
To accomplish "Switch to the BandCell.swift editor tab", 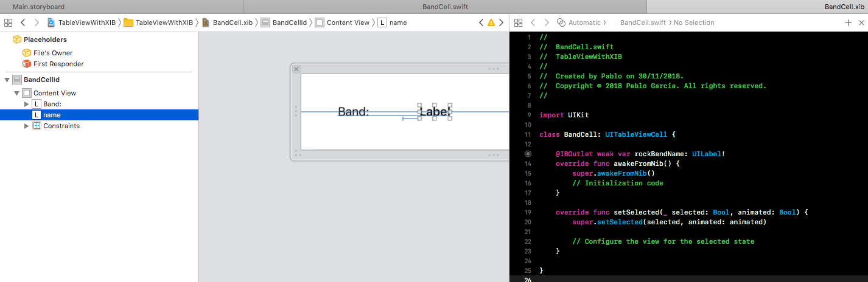I will tap(444, 7).
